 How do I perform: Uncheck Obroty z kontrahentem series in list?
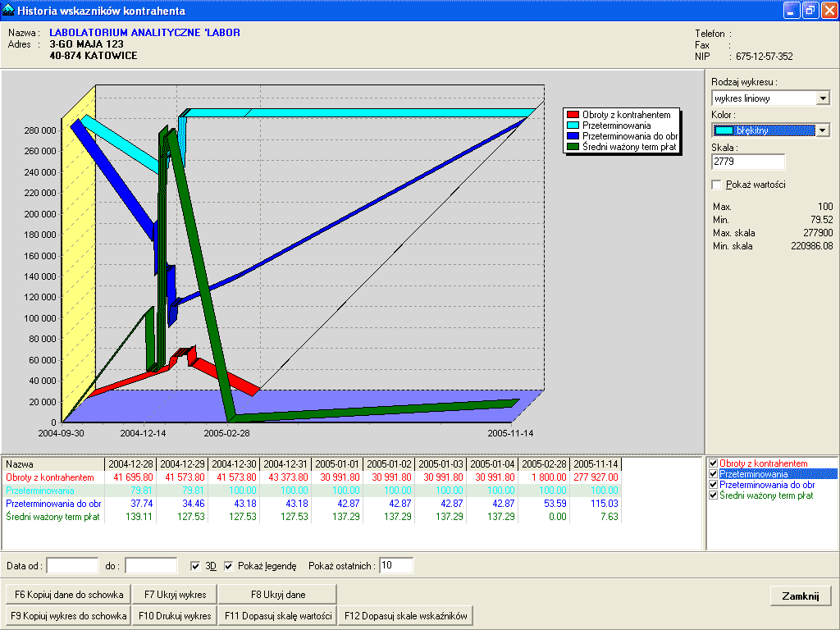coord(713,463)
